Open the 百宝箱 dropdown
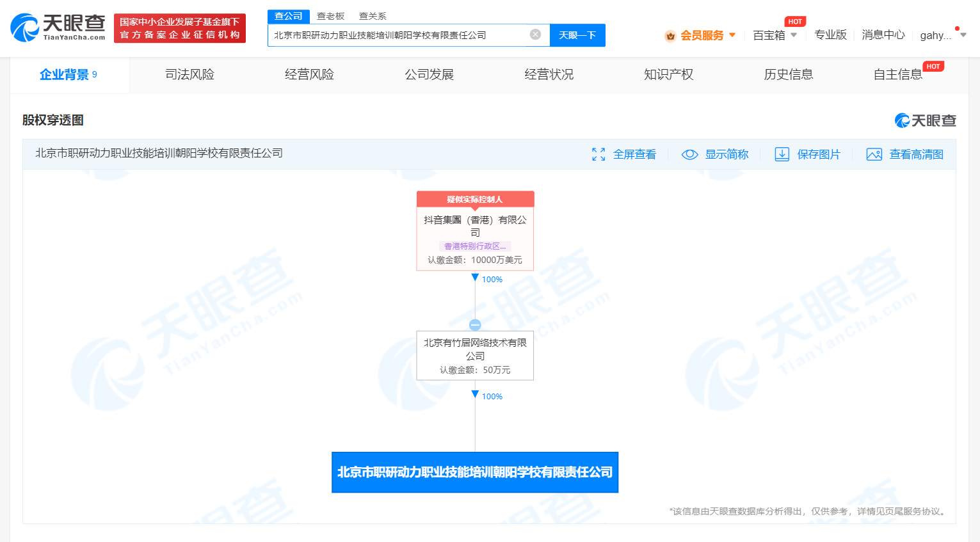980x542 pixels. tap(775, 35)
